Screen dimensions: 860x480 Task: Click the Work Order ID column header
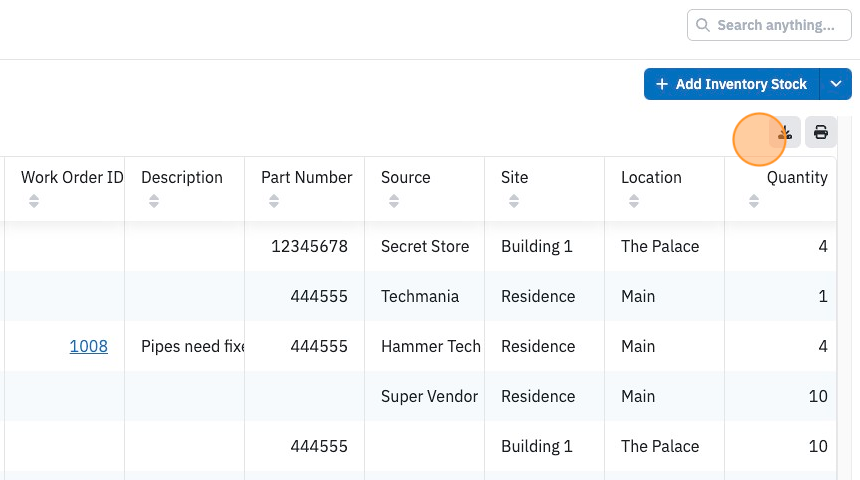pyautogui.click(x=65, y=189)
